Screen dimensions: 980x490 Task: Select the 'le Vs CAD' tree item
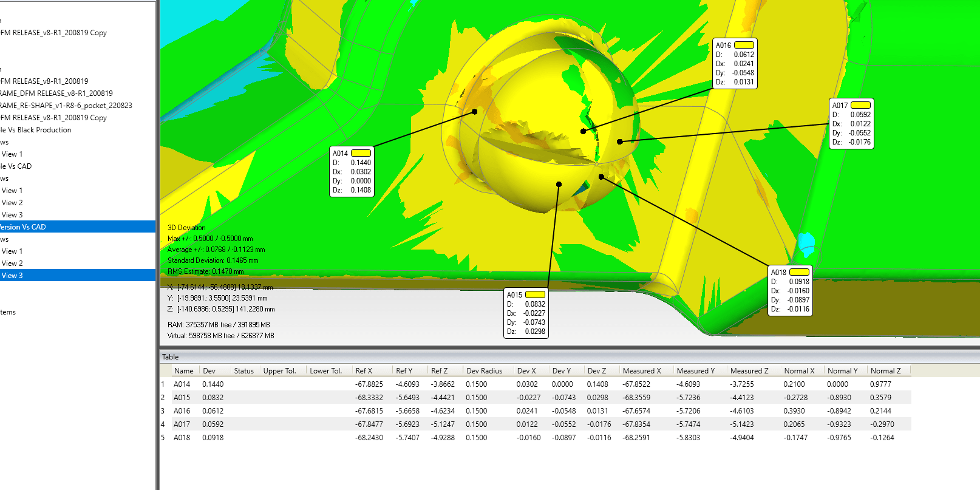(16, 166)
